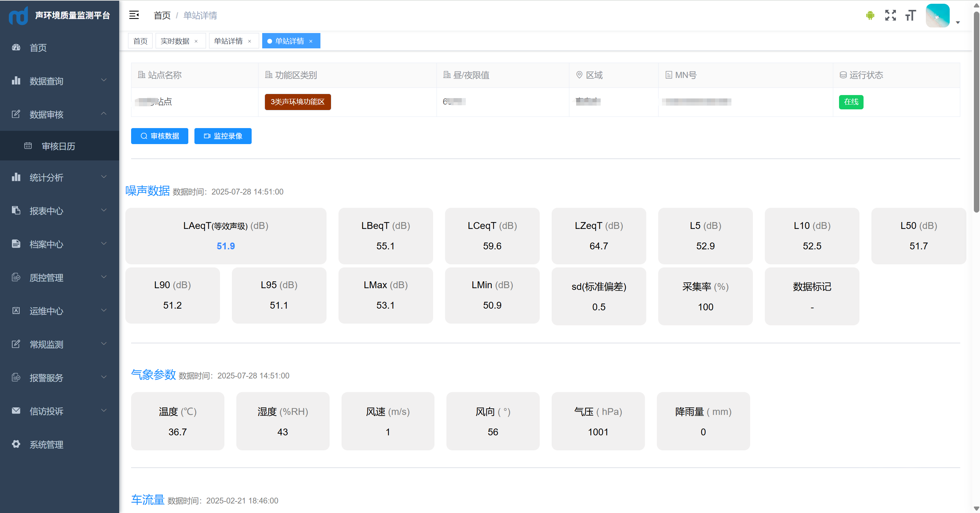Viewport: 980px width, 513px height.
Task: Toggle fullscreen mode icon
Action: coord(890,15)
